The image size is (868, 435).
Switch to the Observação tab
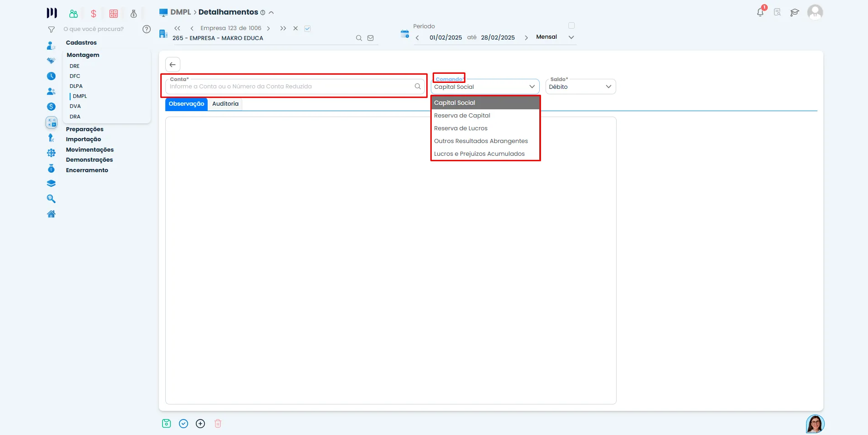pyautogui.click(x=186, y=104)
